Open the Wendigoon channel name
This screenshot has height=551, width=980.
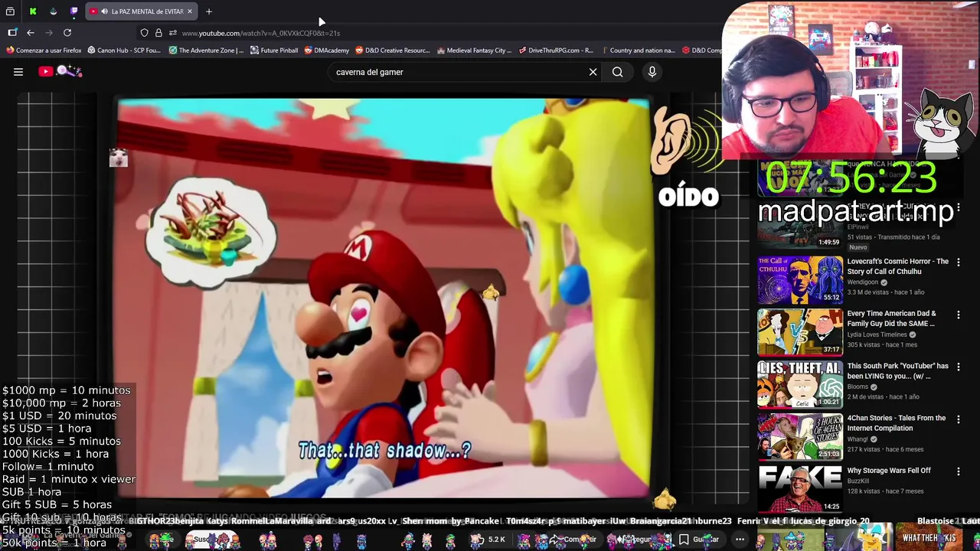(864, 282)
